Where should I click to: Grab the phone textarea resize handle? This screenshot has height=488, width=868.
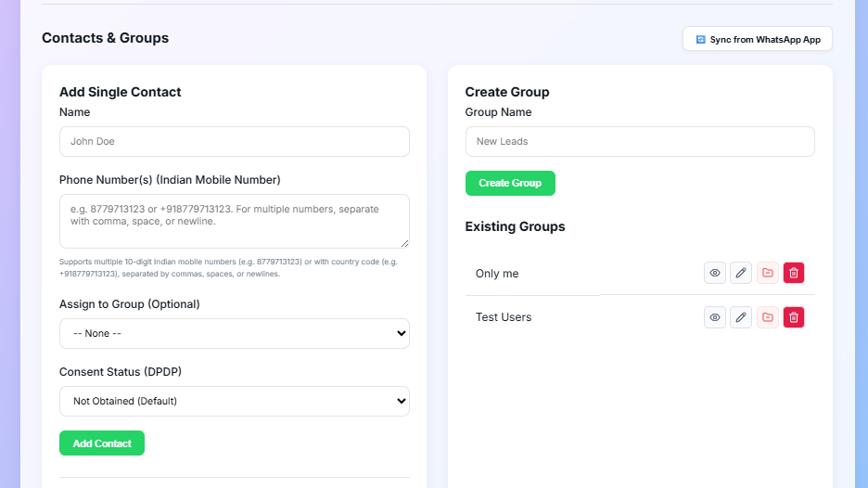tap(404, 243)
